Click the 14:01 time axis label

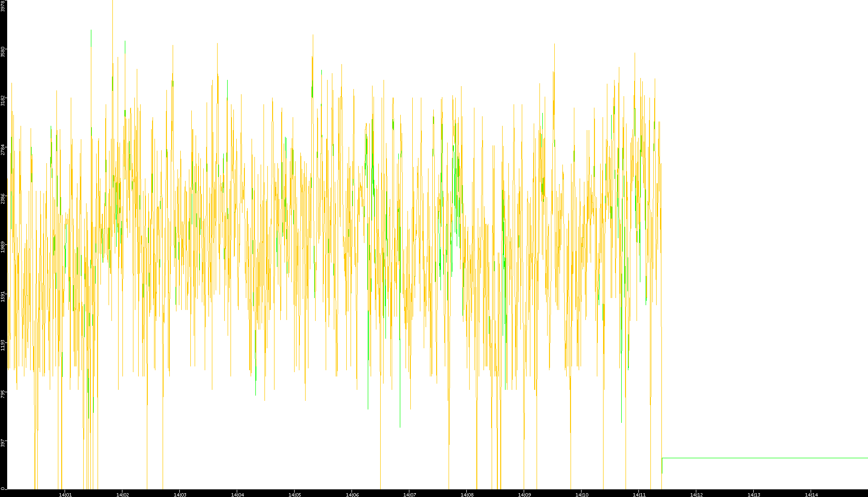[x=65, y=495]
